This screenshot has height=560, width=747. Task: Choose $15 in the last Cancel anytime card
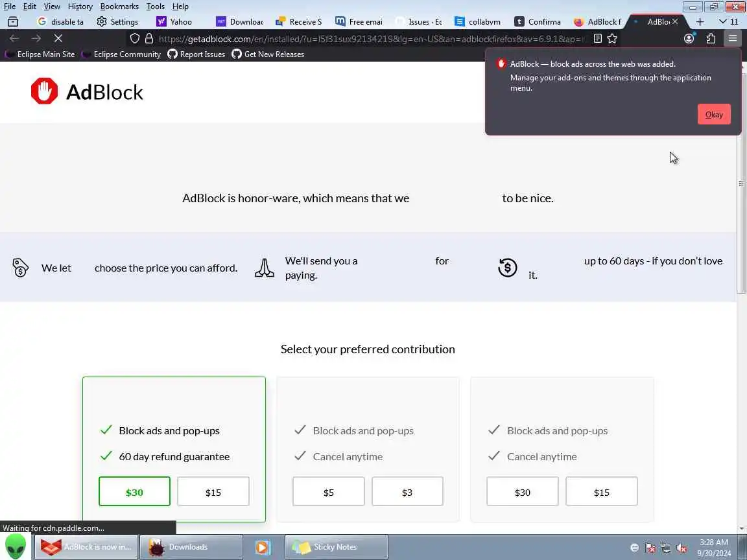(x=601, y=491)
